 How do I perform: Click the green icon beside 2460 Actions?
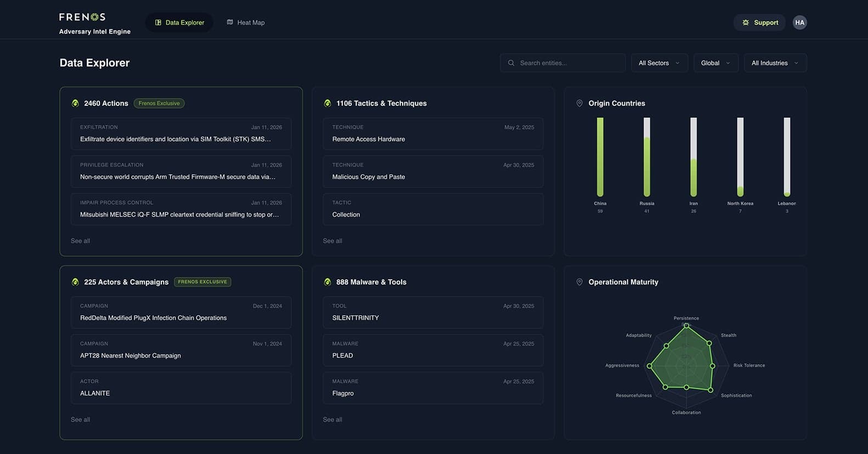click(x=75, y=103)
